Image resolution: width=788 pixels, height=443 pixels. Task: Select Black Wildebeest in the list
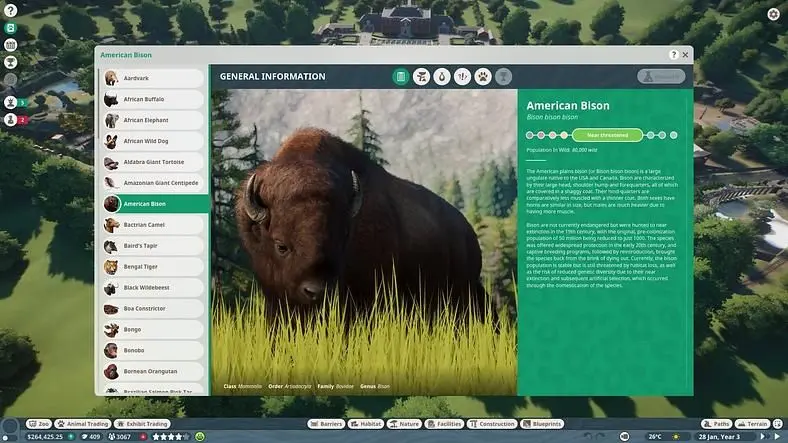153,288
